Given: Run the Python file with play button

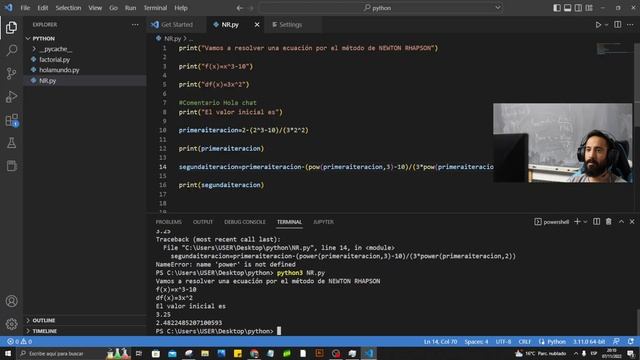Looking at the screenshot, I should (x=598, y=25).
